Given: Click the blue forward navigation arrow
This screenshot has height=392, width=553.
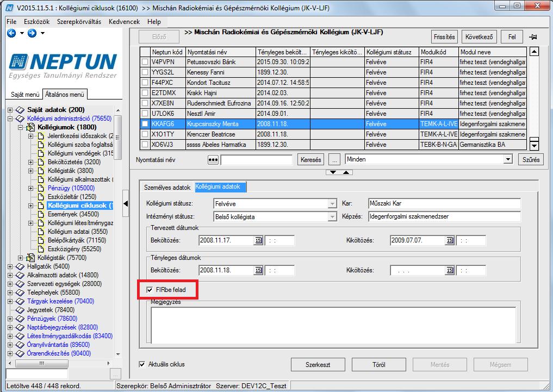Looking at the screenshot, I should 32,33.
